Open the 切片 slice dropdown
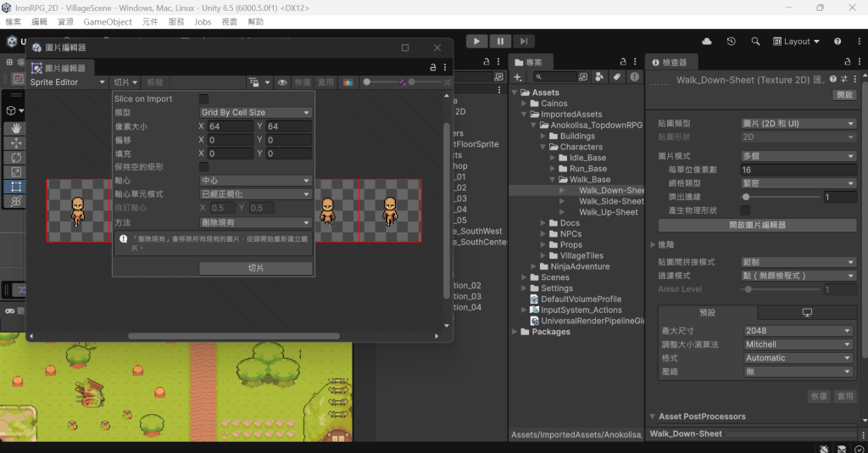The height and width of the screenshot is (453, 868). tap(125, 82)
